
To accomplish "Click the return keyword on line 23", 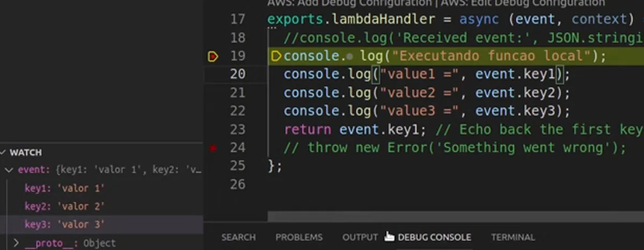I will [307, 130].
